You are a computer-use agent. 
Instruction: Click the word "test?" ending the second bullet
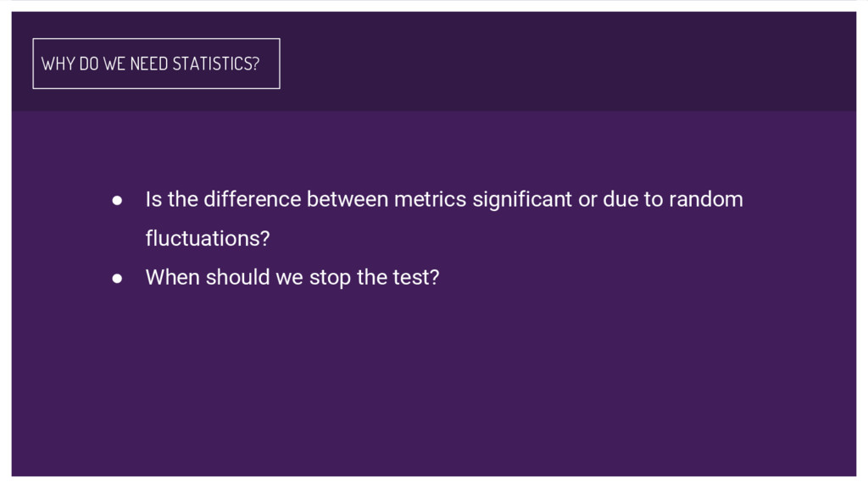[x=416, y=277]
